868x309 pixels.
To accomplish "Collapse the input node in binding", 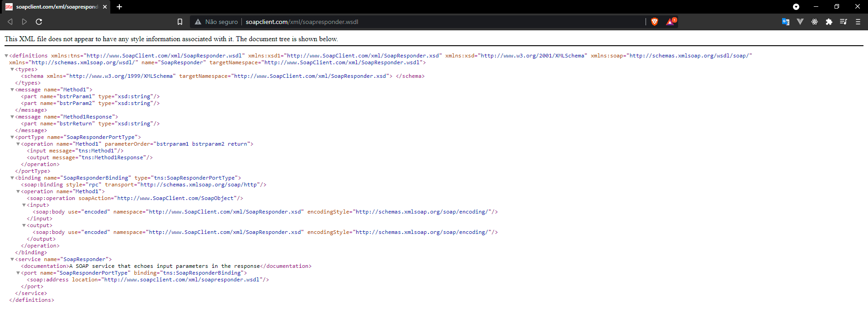I will tap(24, 205).
